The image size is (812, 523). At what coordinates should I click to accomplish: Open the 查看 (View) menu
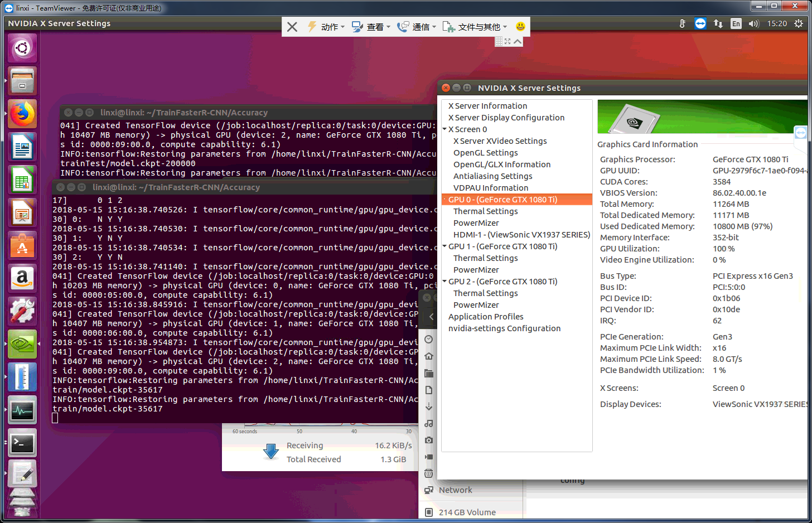pos(371,27)
